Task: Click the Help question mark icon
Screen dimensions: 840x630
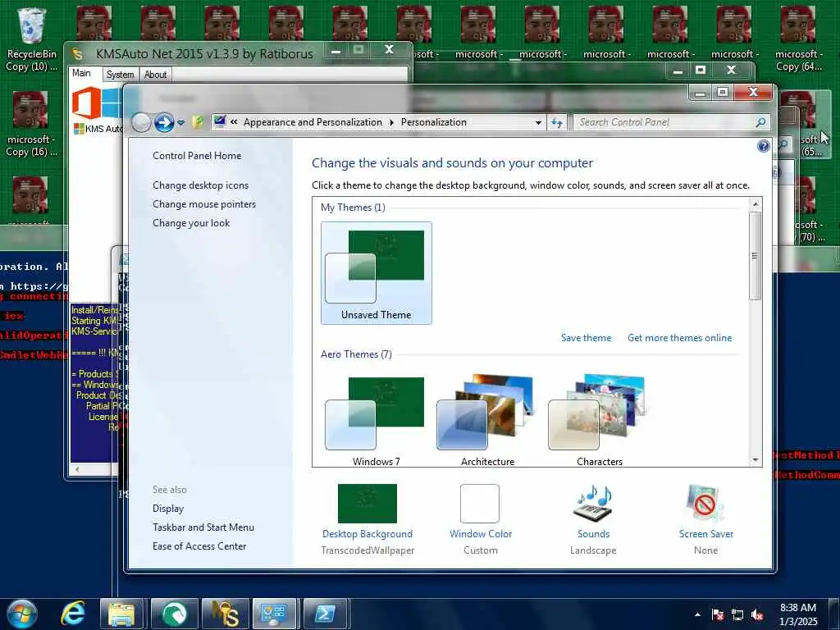Action: point(764,146)
